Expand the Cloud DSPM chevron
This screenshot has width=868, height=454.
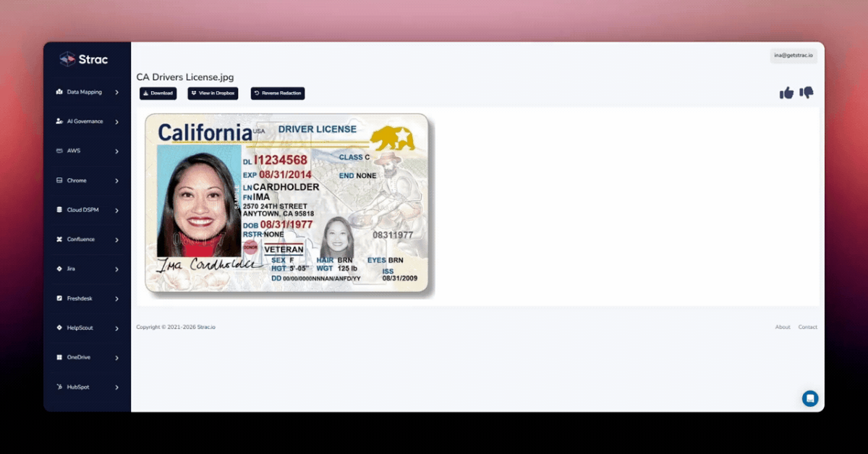[116, 210]
